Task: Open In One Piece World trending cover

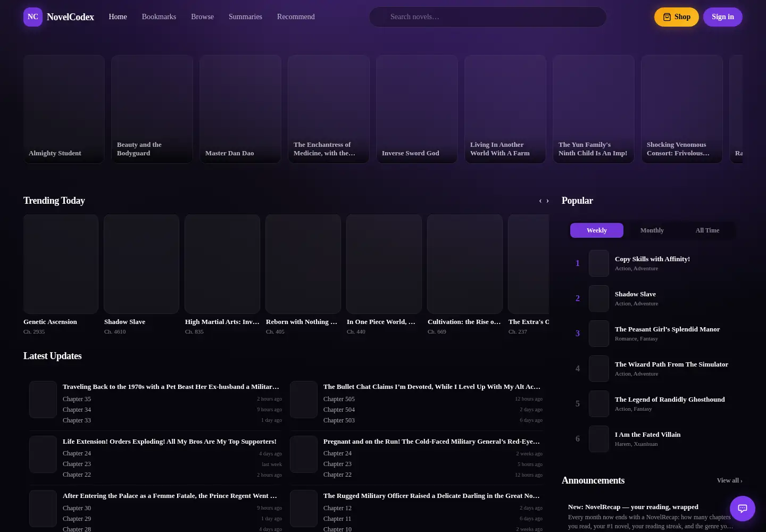Action: [384, 264]
